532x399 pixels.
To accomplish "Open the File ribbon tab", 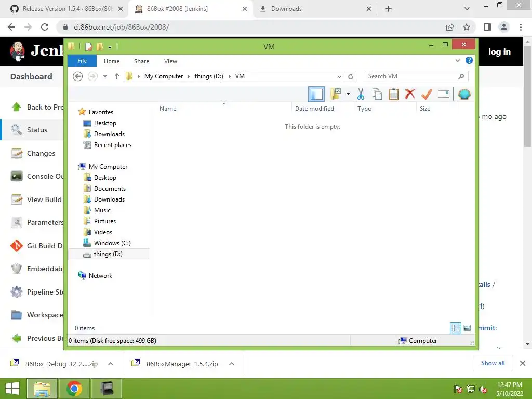I will (82, 61).
